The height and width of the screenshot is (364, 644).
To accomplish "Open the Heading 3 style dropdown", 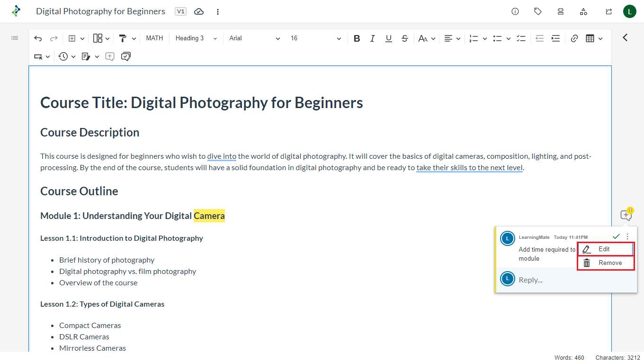I will click(x=196, y=38).
